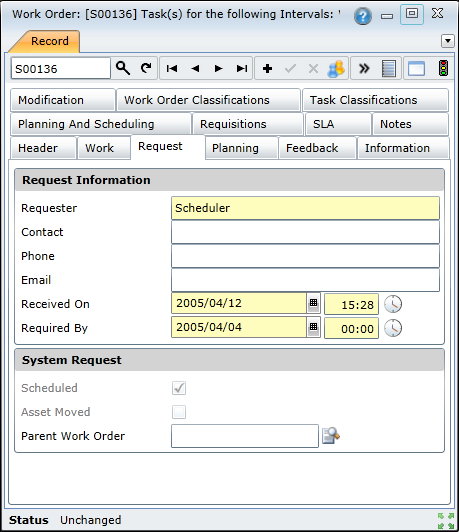This screenshot has width=459, height=532.
Task: Click the refresh record icon
Action: click(146, 68)
